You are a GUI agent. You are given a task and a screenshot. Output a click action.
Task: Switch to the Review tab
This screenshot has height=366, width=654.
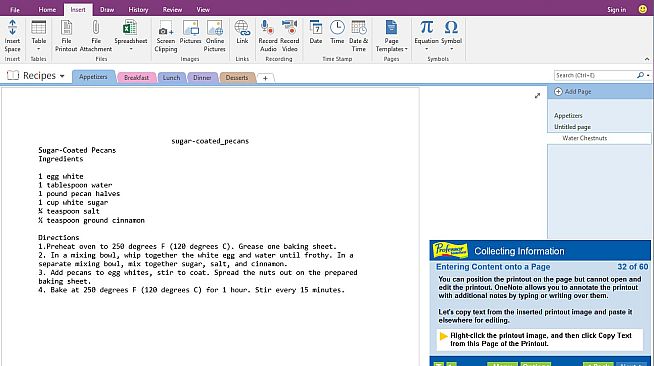pyautogui.click(x=172, y=9)
